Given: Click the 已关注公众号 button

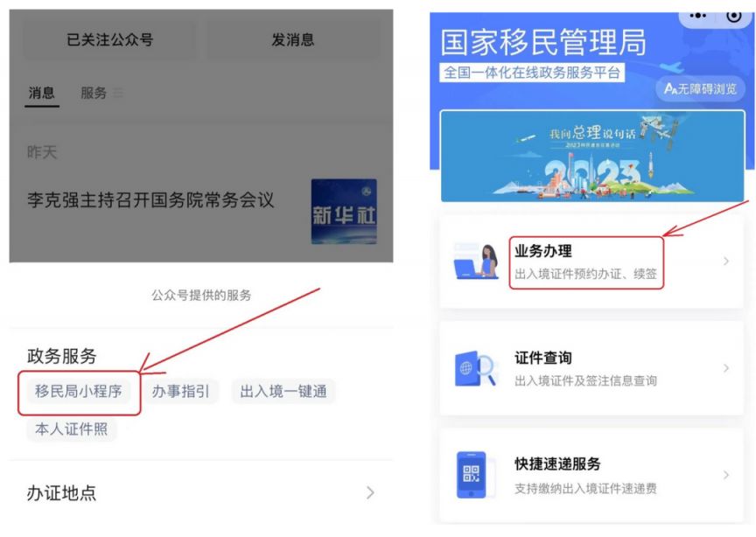Looking at the screenshot, I should (x=110, y=39).
